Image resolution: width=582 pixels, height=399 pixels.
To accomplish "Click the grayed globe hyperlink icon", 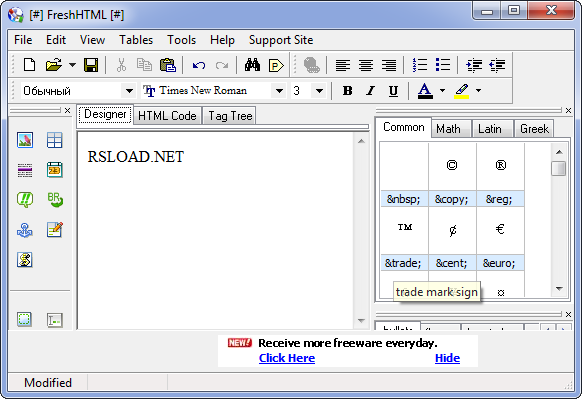I will 311,65.
